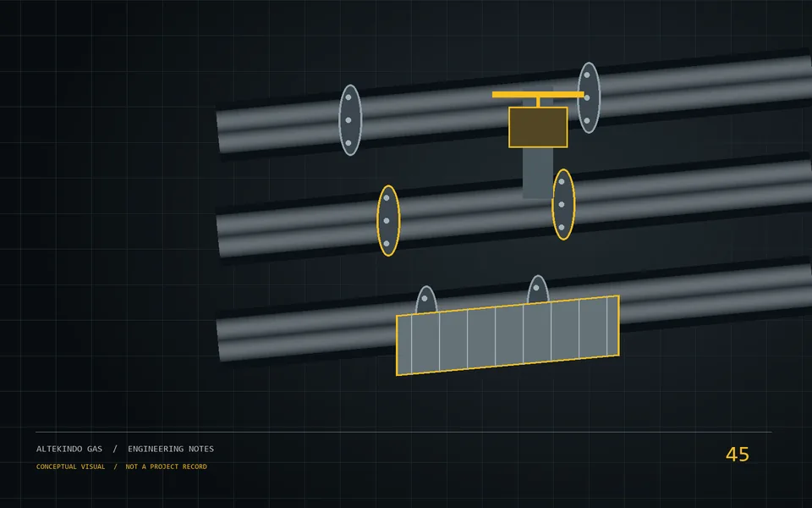
Task: Select the NOT A PROJECT RECORD caption
Action: point(167,467)
